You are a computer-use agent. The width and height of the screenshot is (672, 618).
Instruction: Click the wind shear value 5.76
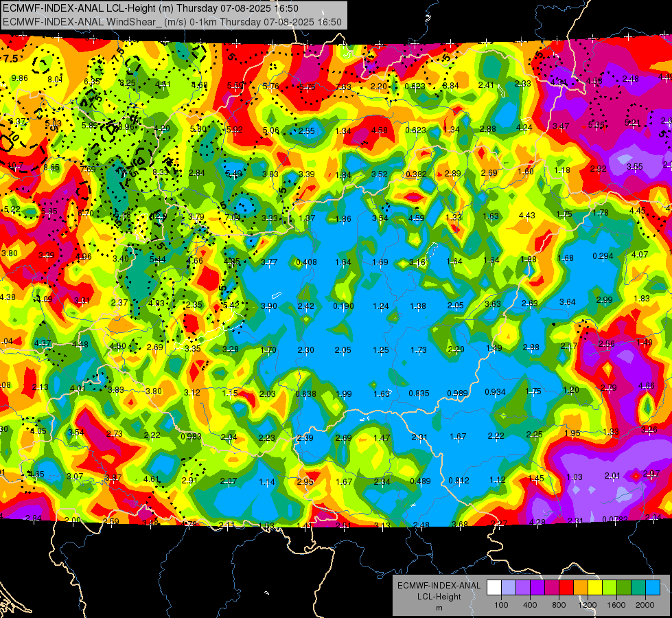pos(271,87)
